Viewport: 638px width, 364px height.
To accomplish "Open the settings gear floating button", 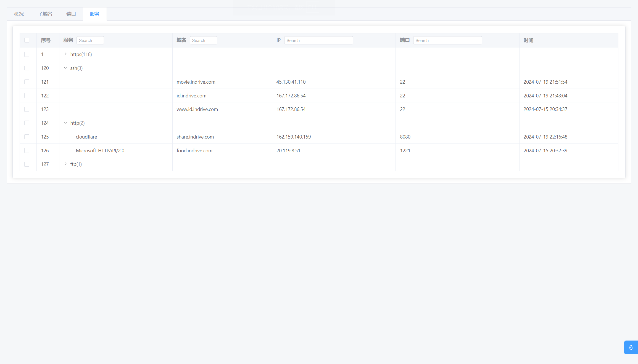I will (631, 347).
